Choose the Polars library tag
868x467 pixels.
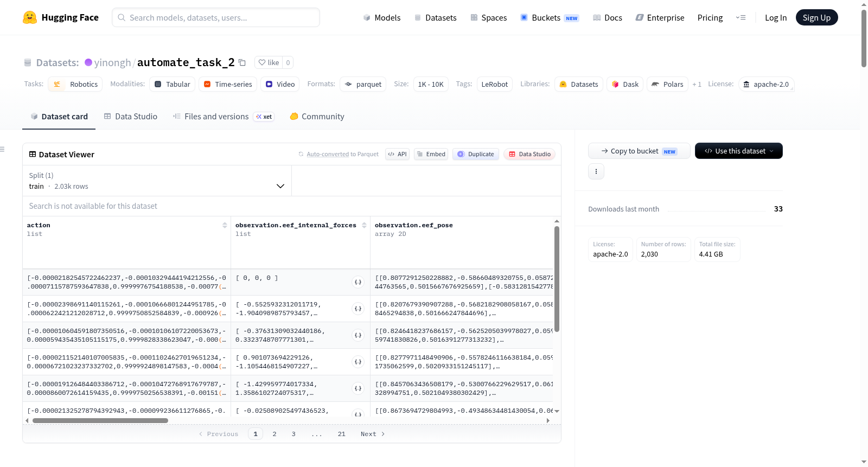(667, 84)
